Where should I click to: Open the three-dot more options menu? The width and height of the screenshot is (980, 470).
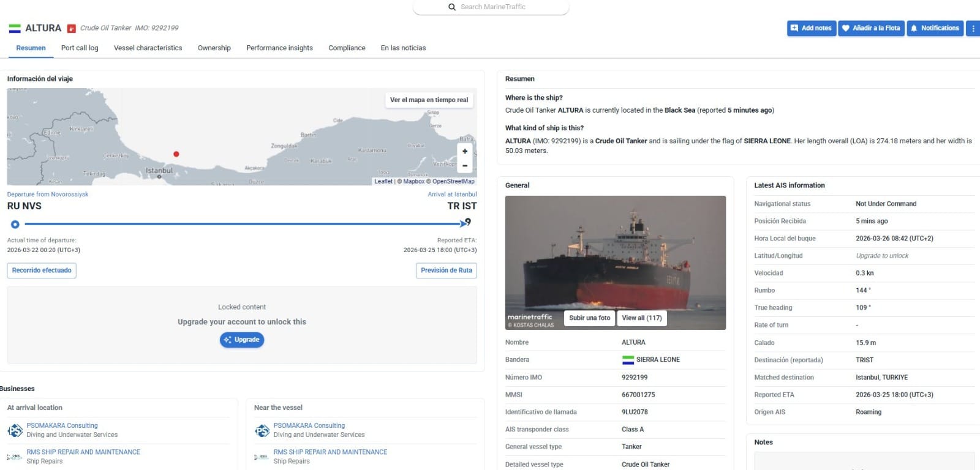(x=973, y=28)
